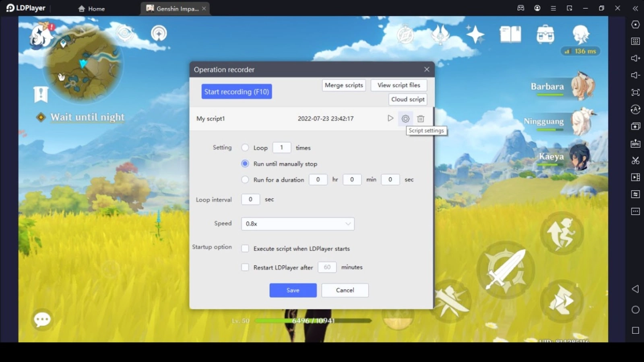Open the game minimap
The image size is (644, 362).
click(x=83, y=64)
